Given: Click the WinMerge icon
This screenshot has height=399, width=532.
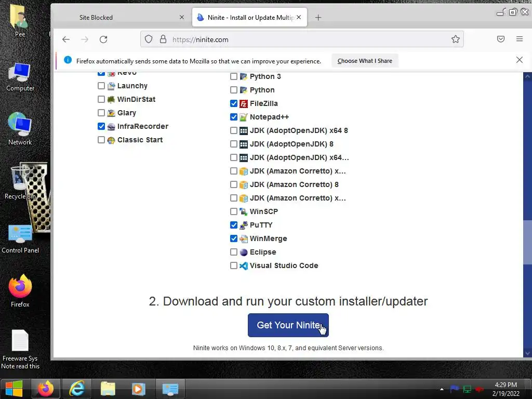Looking at the screenshot, I should (x=243, y=239).
